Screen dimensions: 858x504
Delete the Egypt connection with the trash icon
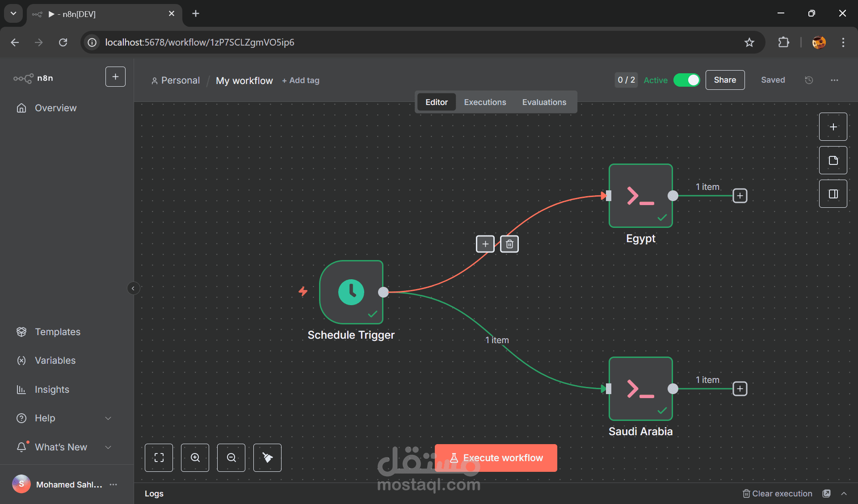509,244
